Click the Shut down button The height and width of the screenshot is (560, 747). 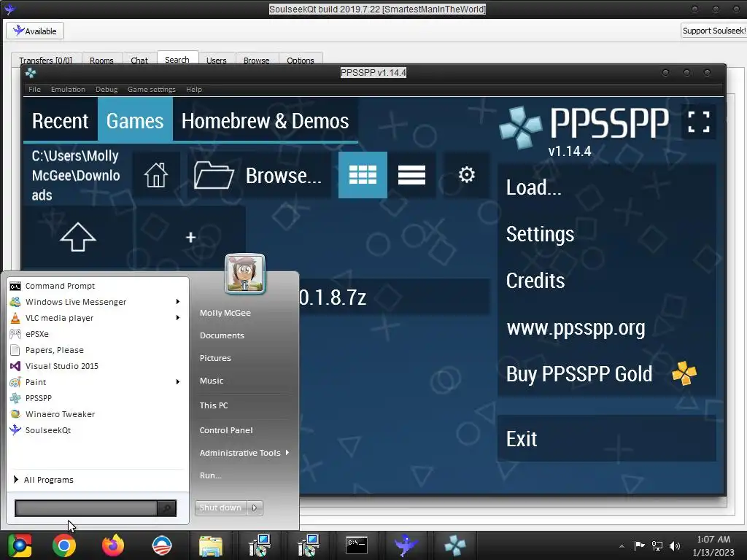pyautogui.click(x=220, y=507)
